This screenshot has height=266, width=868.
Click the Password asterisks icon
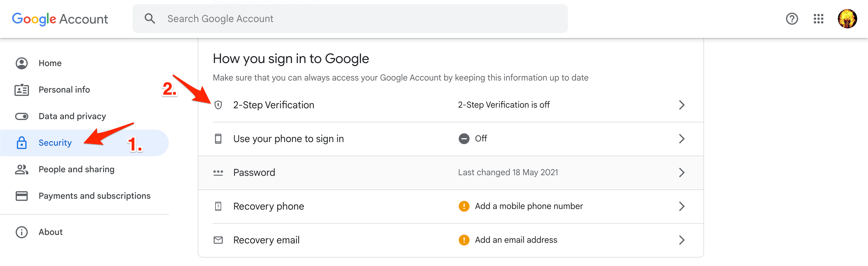tap(218, 173)
